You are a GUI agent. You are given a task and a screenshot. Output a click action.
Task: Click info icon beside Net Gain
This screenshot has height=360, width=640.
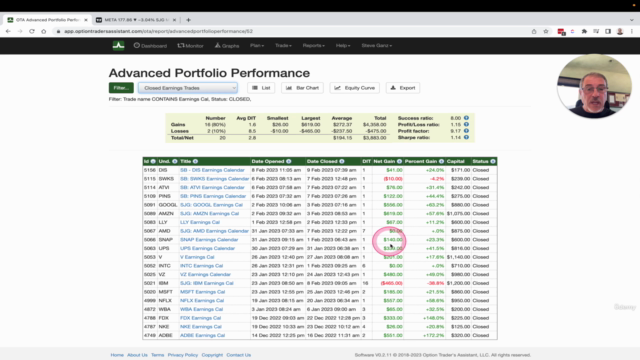coord(399,161)
